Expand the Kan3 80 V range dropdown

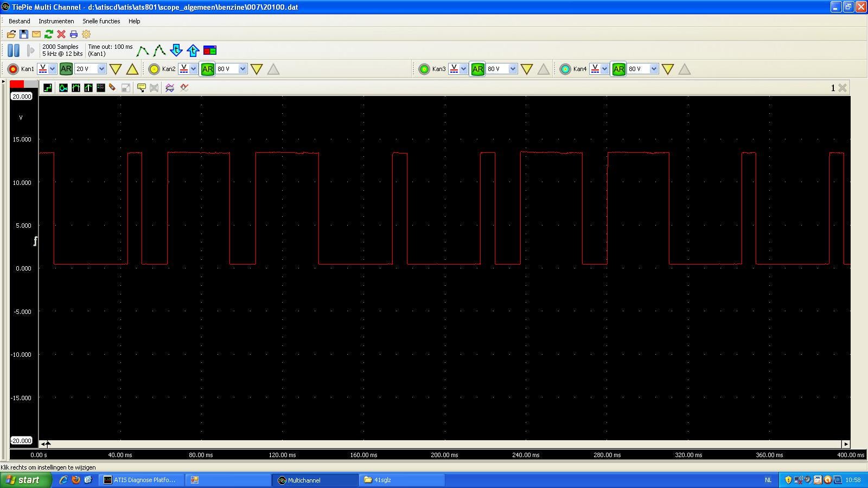click(513, 69)
